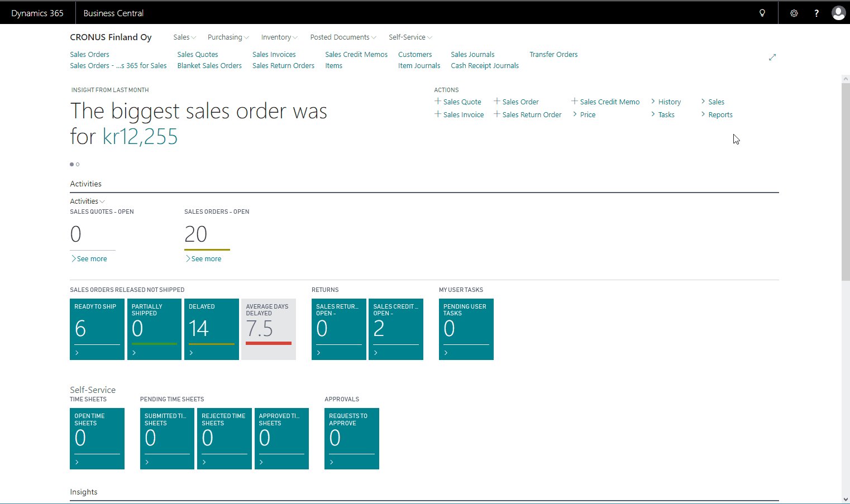Open the Activities section dropdown
This screenshot has width=850, height=504.
click(87, 201)
